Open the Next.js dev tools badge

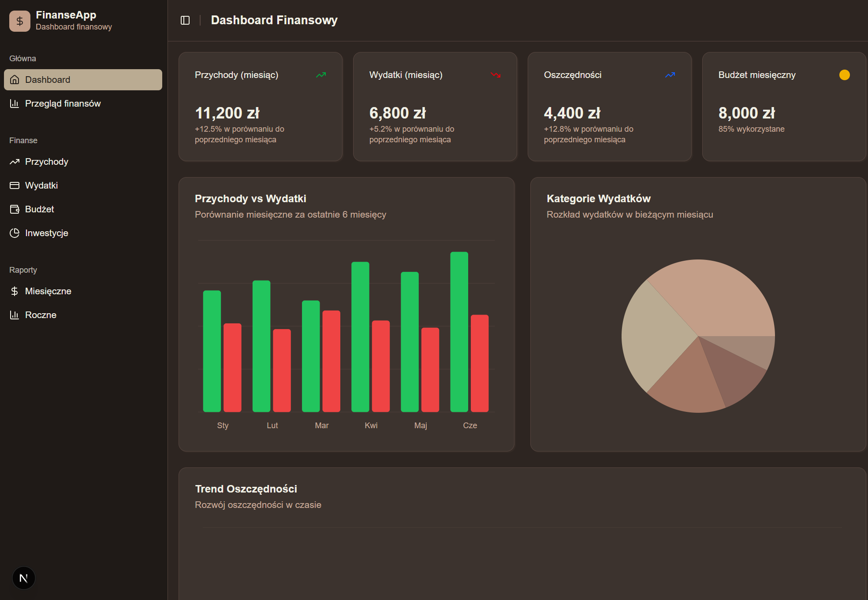click(23, 578)
